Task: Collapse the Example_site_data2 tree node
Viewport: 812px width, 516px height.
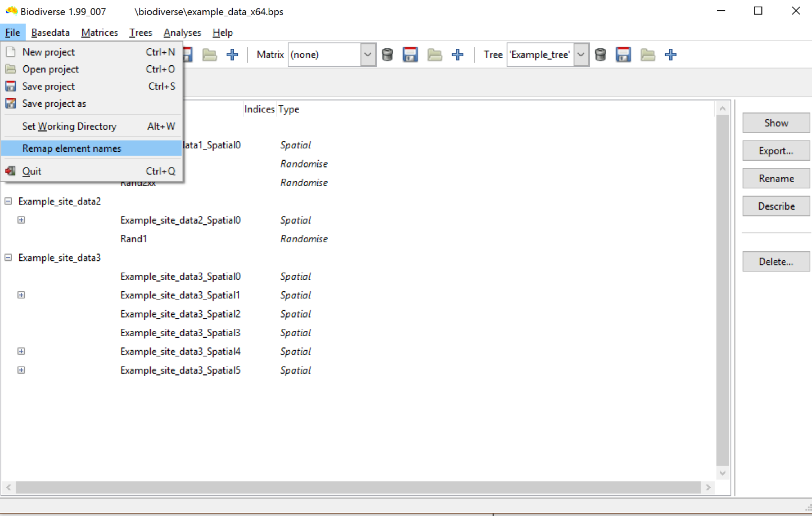Action: [8, 201]
